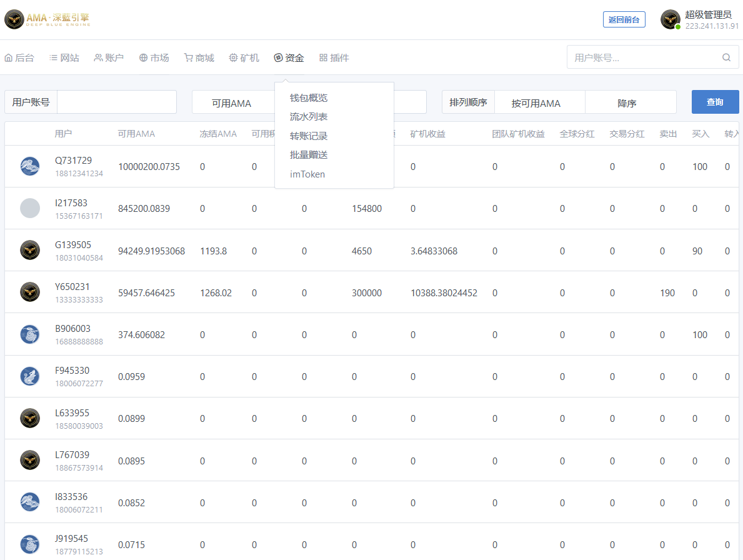Open the 后台 home nav item
The height and width of the screenshot is (560, 743).
click(19, 57)
